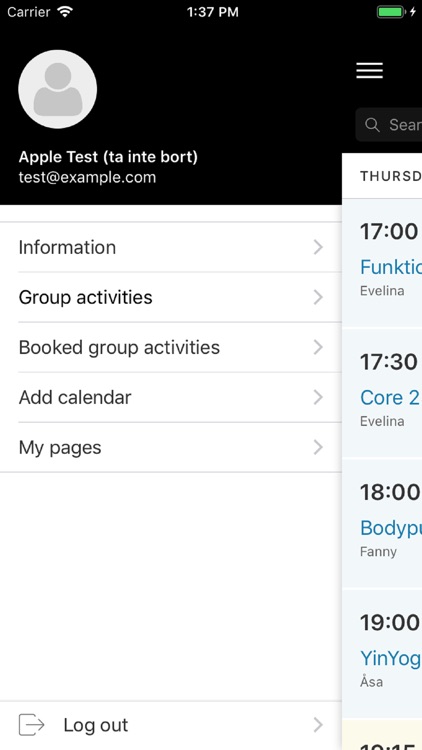Focus the Search input field

pyautogui.click(x=389, y=125)
